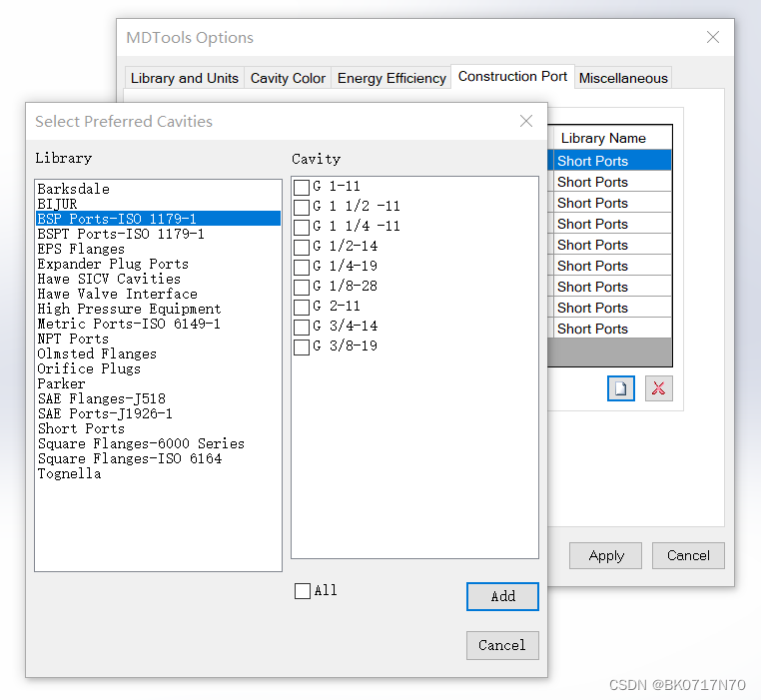Close the Select Preferred Cavities dialog

[x=526, y=121]
